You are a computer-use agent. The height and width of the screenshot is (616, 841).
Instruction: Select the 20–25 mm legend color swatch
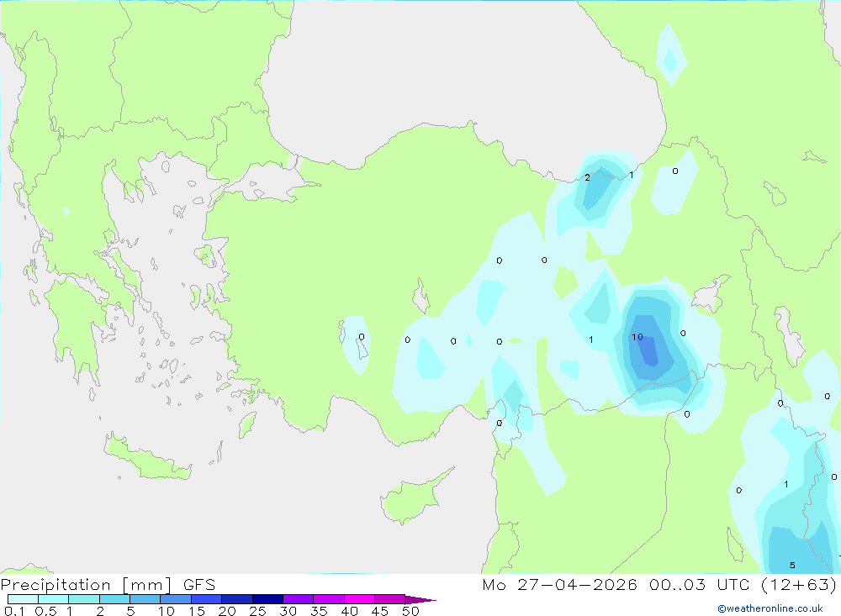236,599
